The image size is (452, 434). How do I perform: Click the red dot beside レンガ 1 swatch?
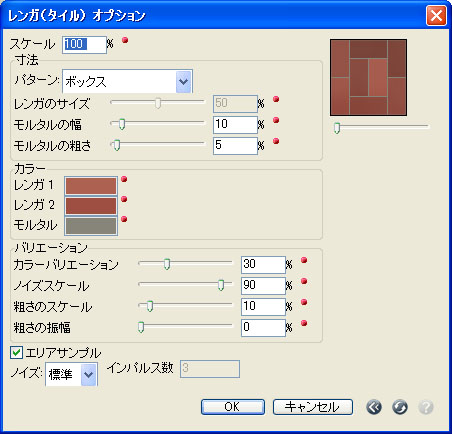tap(124, 179)
